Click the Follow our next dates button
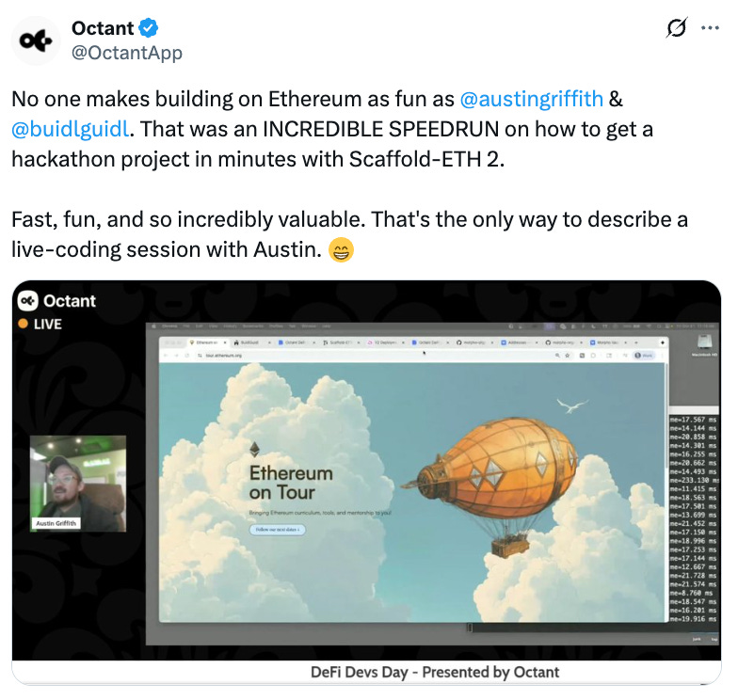This screenshot has width=738, height=700. click(277, 530)
